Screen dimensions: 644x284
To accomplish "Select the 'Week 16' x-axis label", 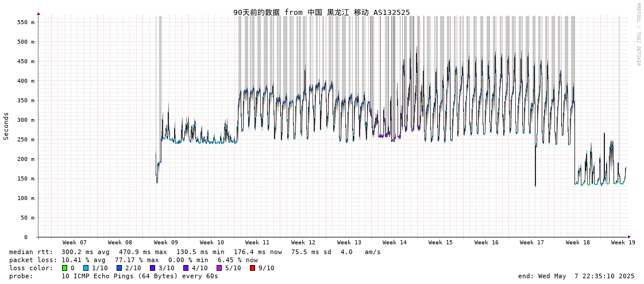I will 486,243.
